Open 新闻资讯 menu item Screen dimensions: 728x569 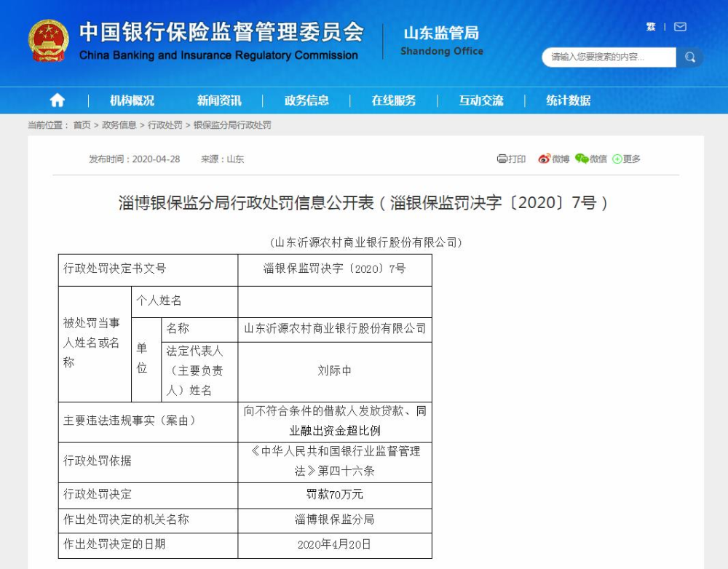219,100
